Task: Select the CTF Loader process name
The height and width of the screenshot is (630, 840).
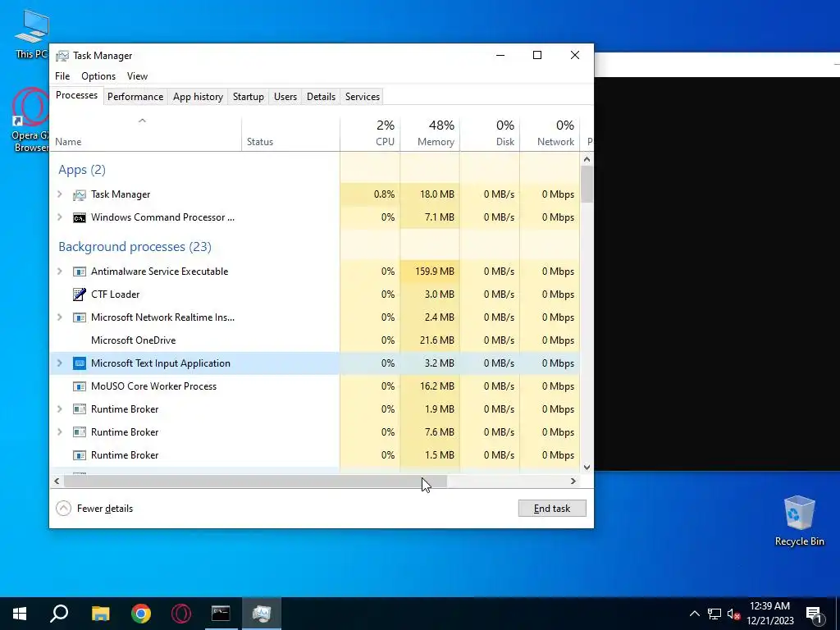Action: click(x=115, y=294)
